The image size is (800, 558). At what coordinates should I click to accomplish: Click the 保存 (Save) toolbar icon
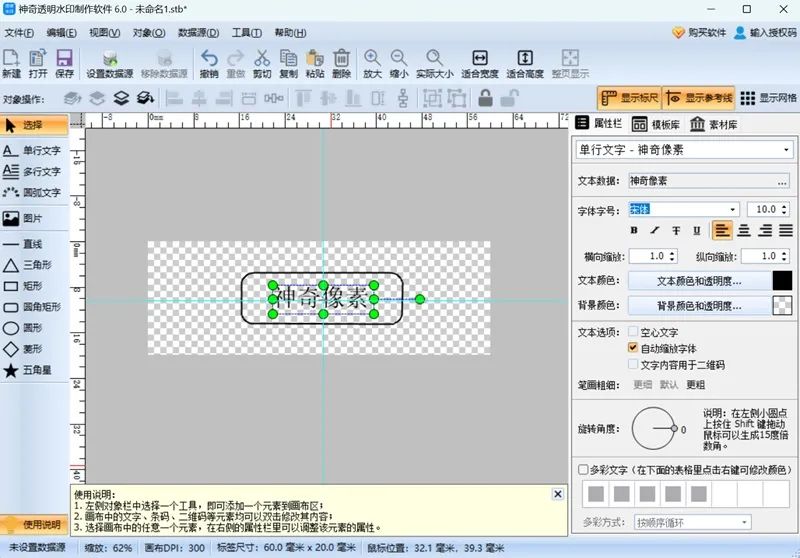64,63
